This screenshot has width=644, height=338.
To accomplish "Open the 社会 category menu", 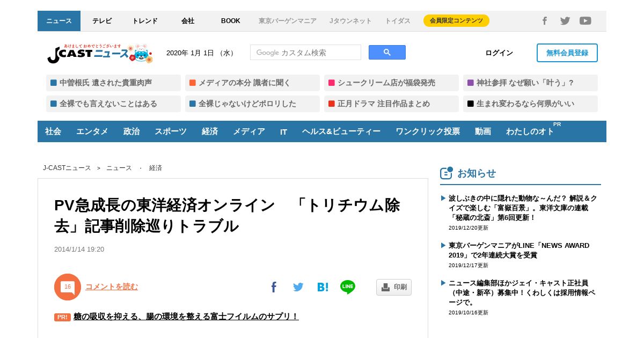I will [x=53, y=131].
